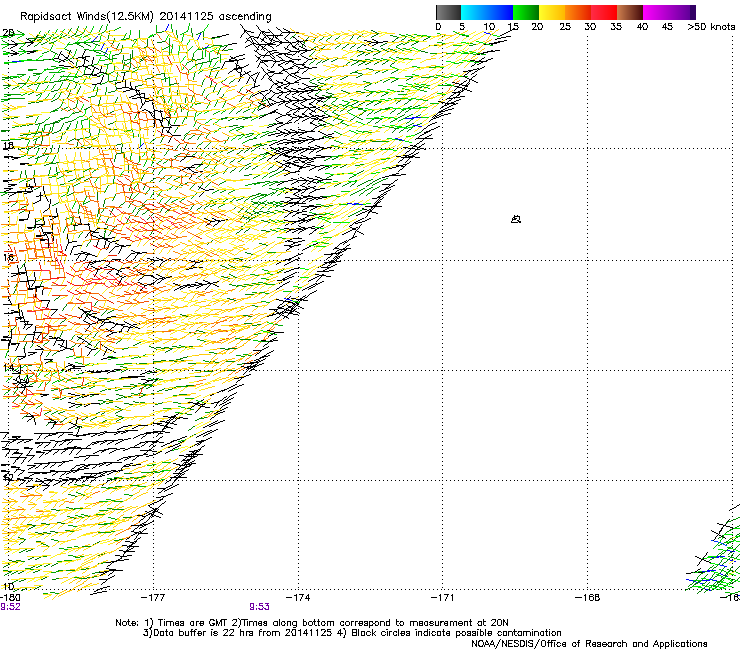Click the NOAA/NESDIS credit text

[589, 644]
